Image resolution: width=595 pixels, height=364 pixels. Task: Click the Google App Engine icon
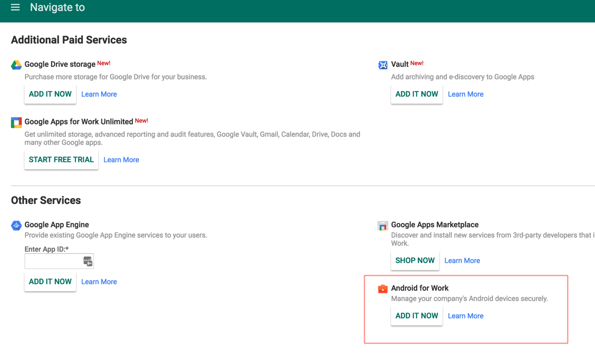[x=16, y=226]
